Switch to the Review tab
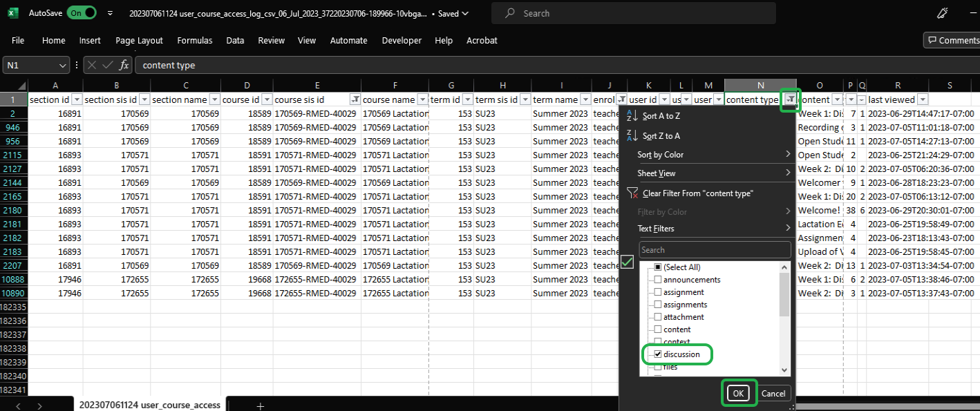The image size is (980, 411). tap(272, 41)
